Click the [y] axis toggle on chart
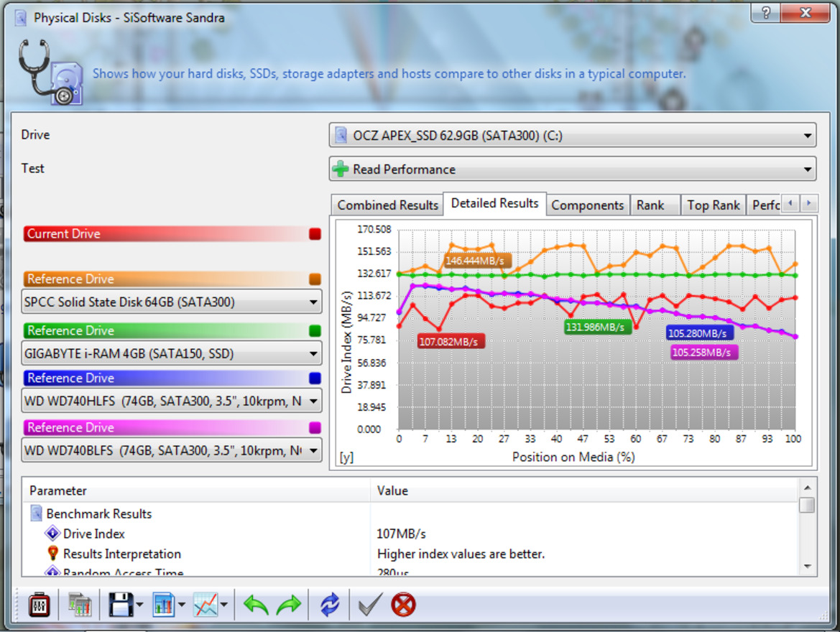Image resolution: width=840 pixels, height=632 pixels. tap(346, 457)
